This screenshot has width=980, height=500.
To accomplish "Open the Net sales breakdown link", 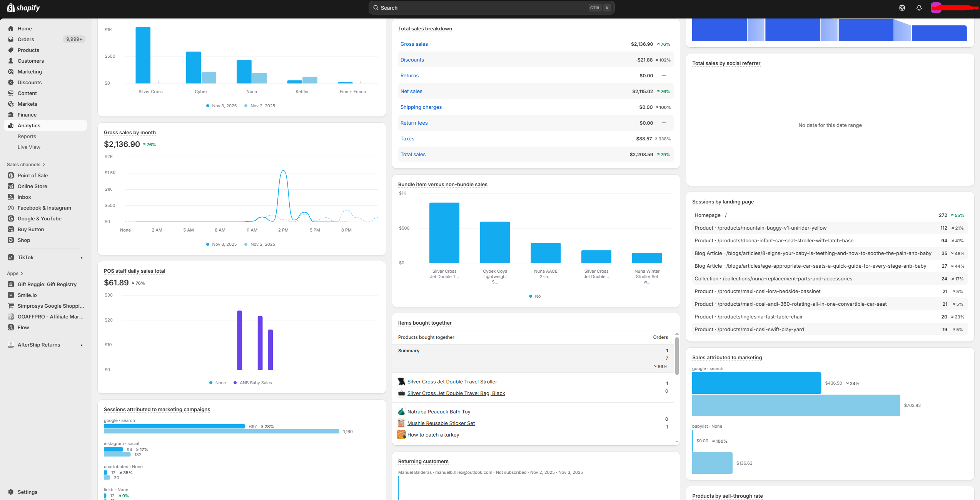I will (411, 92).
